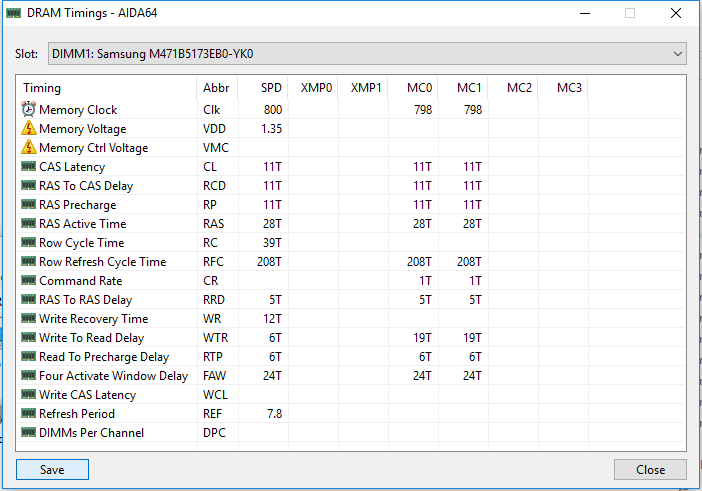Screen dimensions: 702x491
Task: Click the MC0 column header
Action: click(419, 88)
